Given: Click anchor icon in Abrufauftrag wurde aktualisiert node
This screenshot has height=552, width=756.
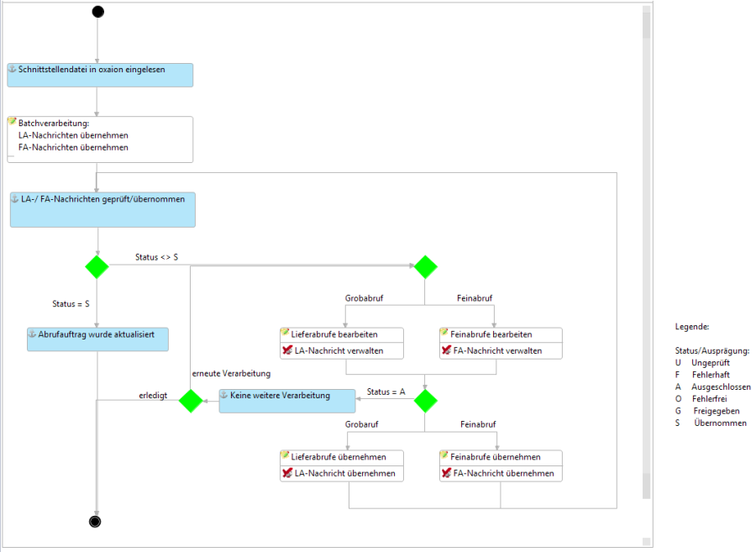Looking at the screenshot, I should point(33,334).
